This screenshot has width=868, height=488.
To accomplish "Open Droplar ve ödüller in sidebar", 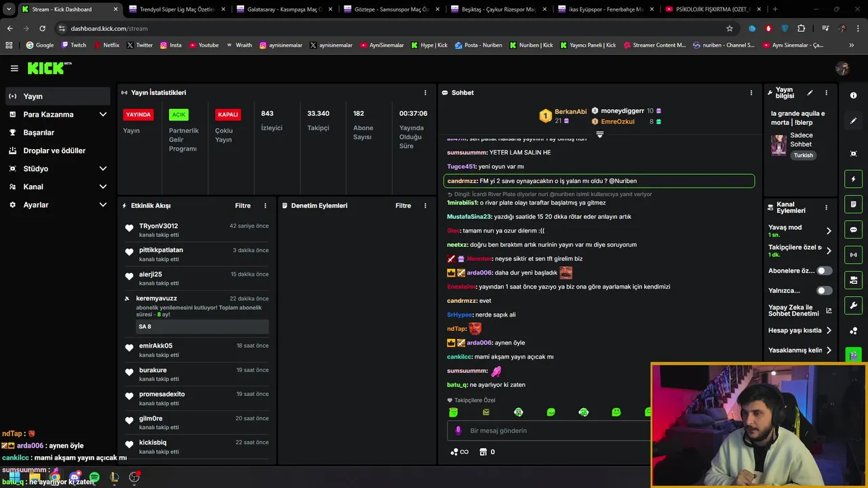I will (58, 150).
